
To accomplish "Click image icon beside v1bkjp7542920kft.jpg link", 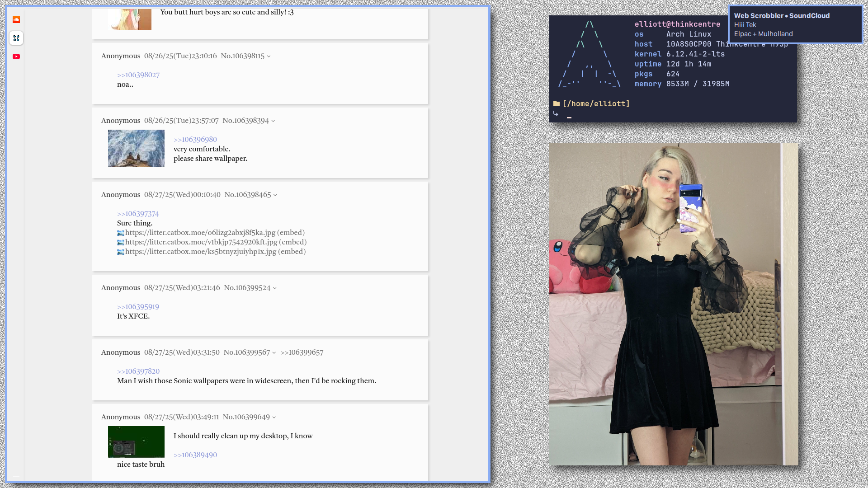I will pos(120,243).
